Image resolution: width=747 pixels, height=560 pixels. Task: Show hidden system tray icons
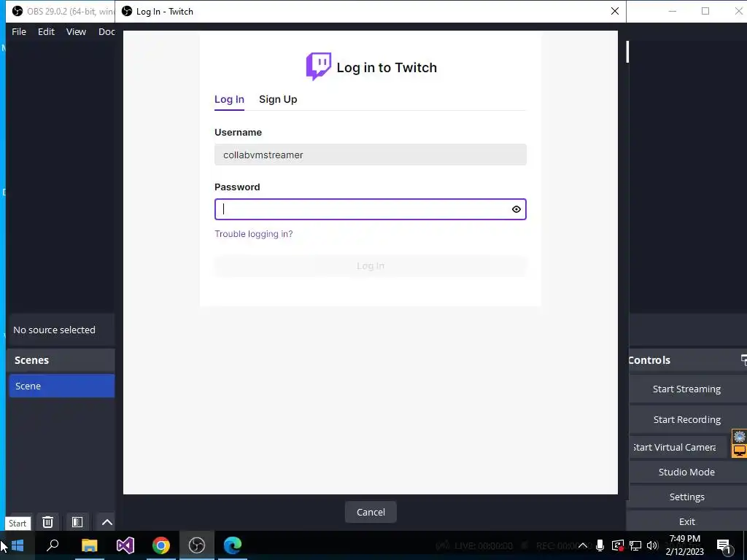coord(582,545)
